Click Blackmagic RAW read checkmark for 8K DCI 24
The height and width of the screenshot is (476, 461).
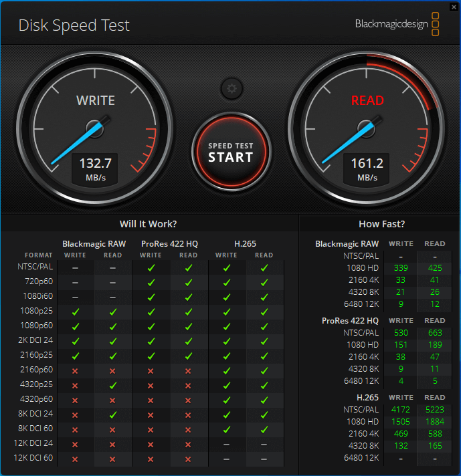[x=113, y=414]
